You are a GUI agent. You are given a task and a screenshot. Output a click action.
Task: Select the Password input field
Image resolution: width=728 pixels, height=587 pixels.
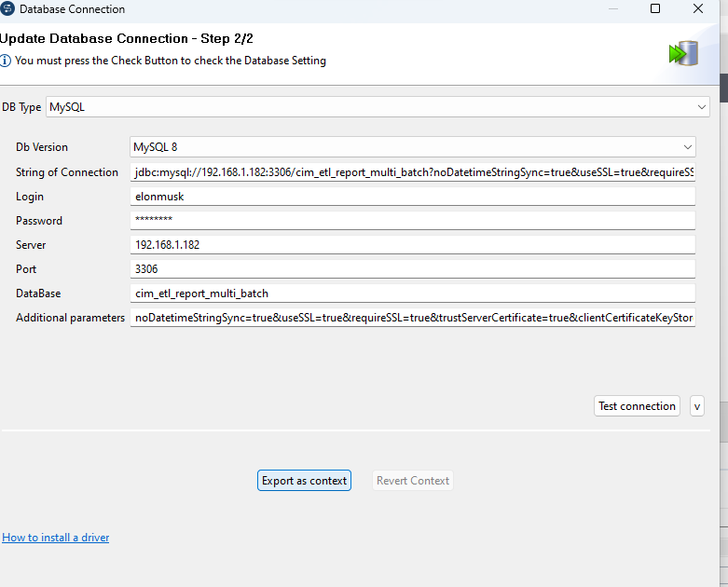[x=413, y=221]
